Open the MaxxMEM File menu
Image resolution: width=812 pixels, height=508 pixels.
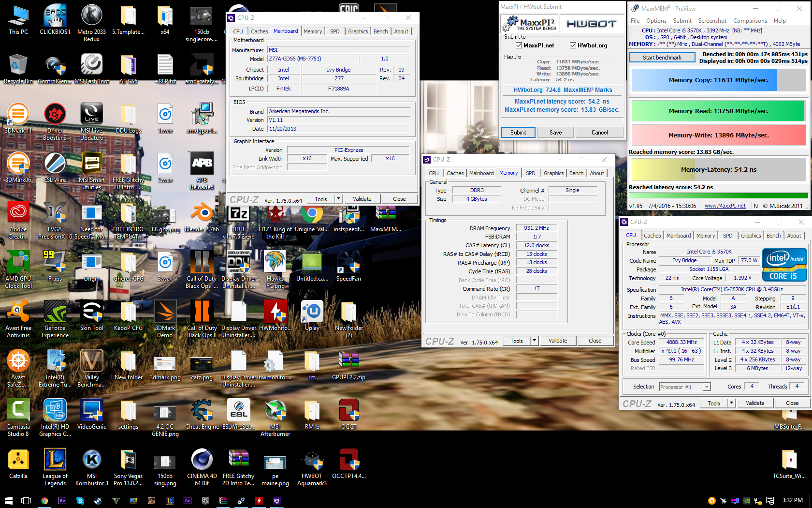[x=635, y=21]
